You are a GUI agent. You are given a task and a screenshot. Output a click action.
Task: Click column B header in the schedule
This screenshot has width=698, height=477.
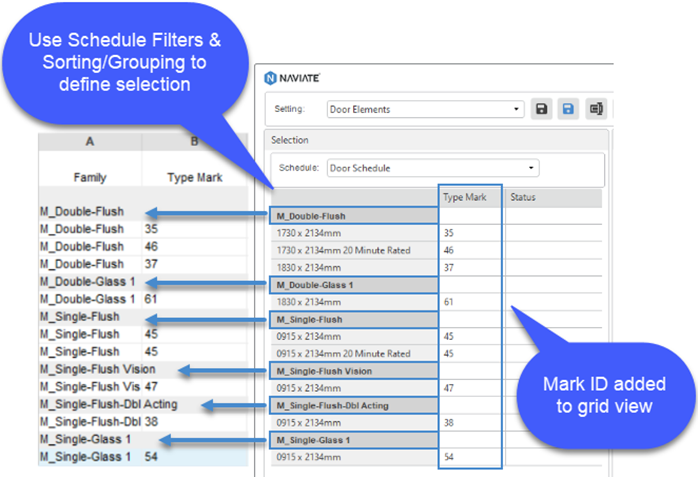click(195, 141)
